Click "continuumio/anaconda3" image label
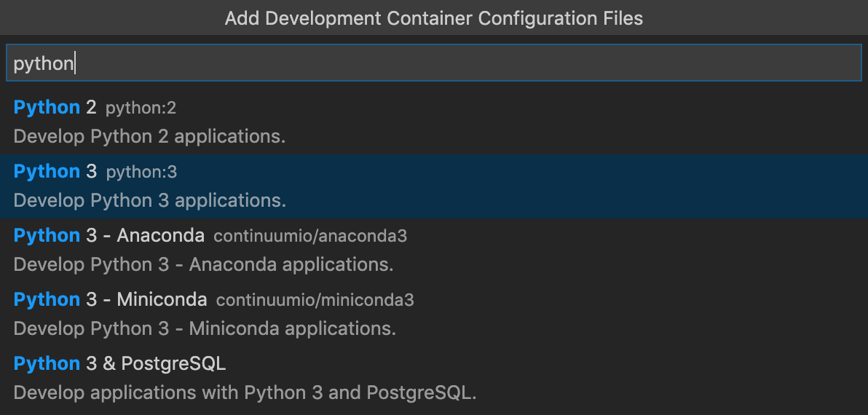The image size is (868, 415). click(x=310, y=237)
